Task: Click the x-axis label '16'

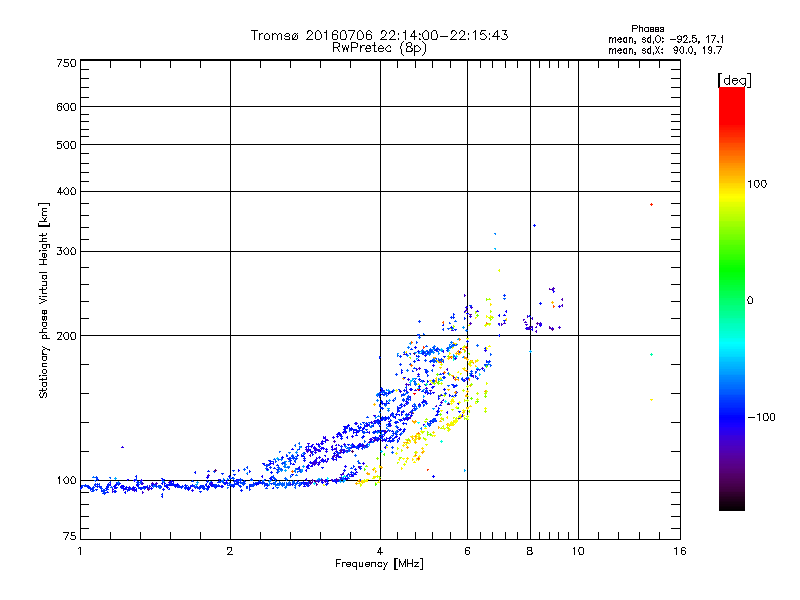Action: pos(680,551)
